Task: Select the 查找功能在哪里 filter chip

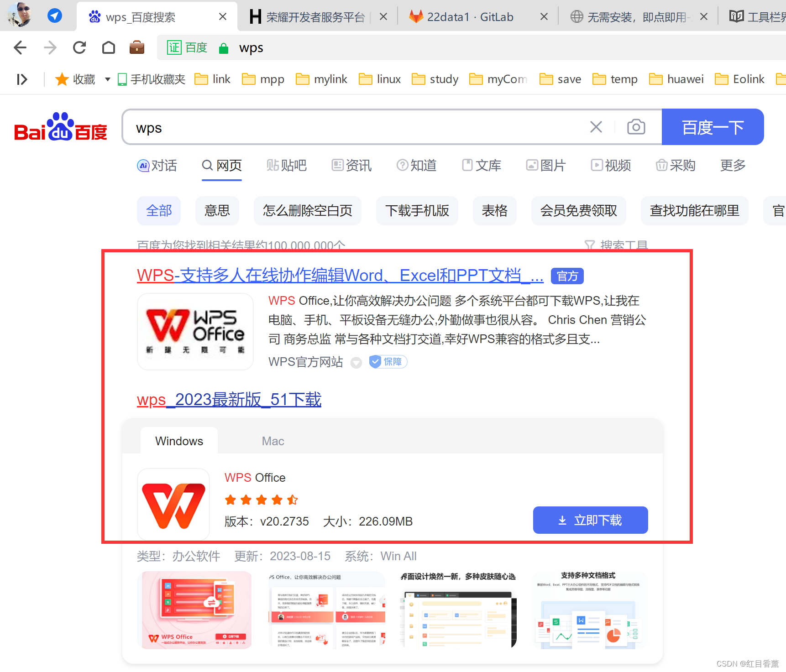Action: pyautogui.click(x=695, y=211)
